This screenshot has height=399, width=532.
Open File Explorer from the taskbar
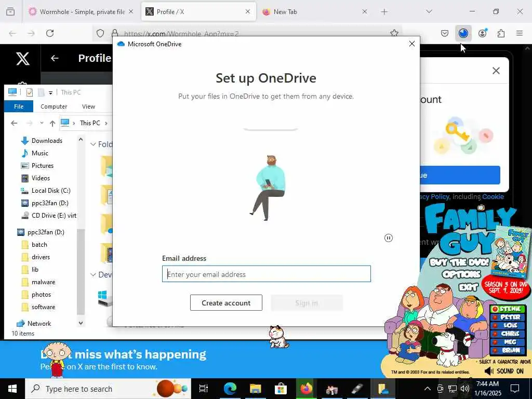pyautogui.click(x=255, y=389)
